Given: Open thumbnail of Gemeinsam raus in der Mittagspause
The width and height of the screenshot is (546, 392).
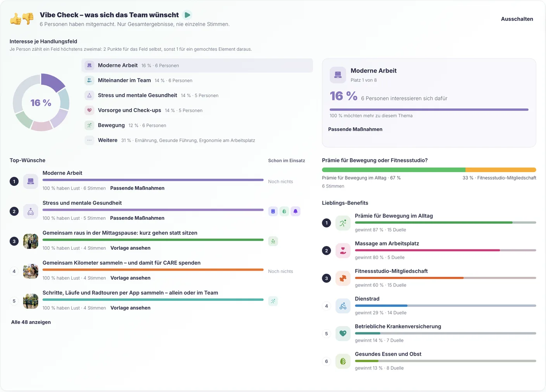Looking at the screenshot, I should click(31, 241).
